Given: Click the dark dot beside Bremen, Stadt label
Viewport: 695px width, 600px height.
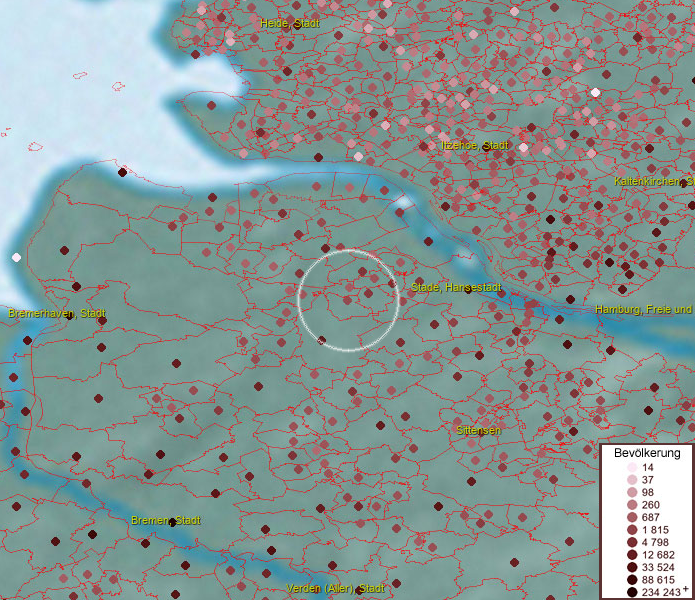Looking at the screenshot, I should click(x=172, y=522).
